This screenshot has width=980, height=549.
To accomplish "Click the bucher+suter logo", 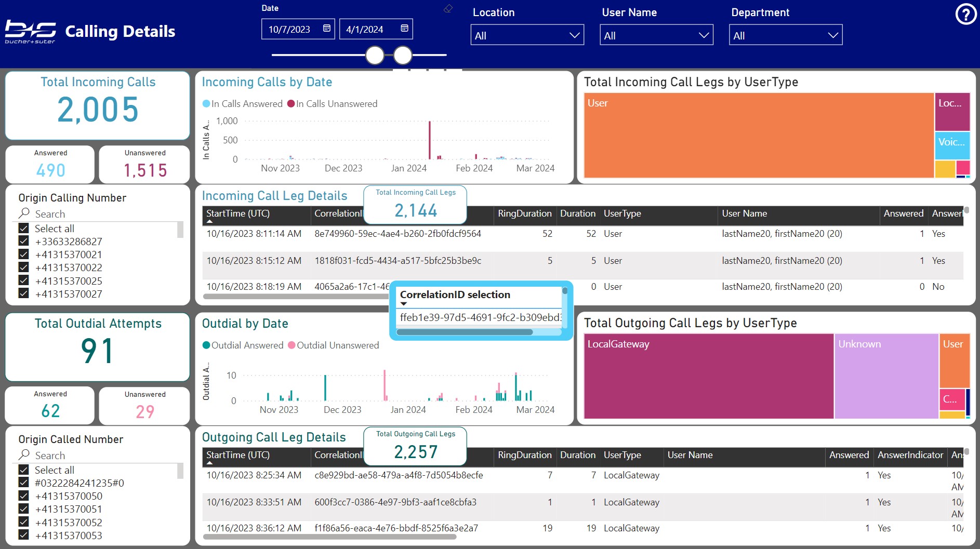I will point(31,32).
